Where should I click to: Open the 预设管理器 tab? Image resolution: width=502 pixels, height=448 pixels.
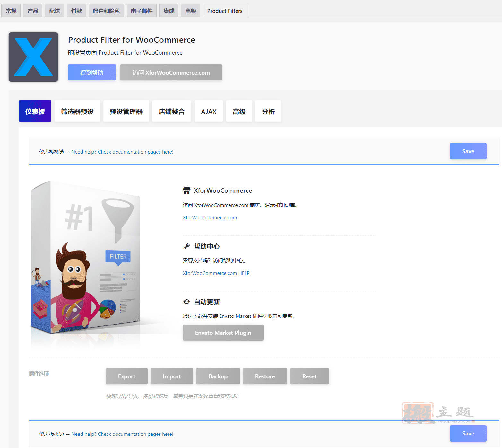point(126,111)
